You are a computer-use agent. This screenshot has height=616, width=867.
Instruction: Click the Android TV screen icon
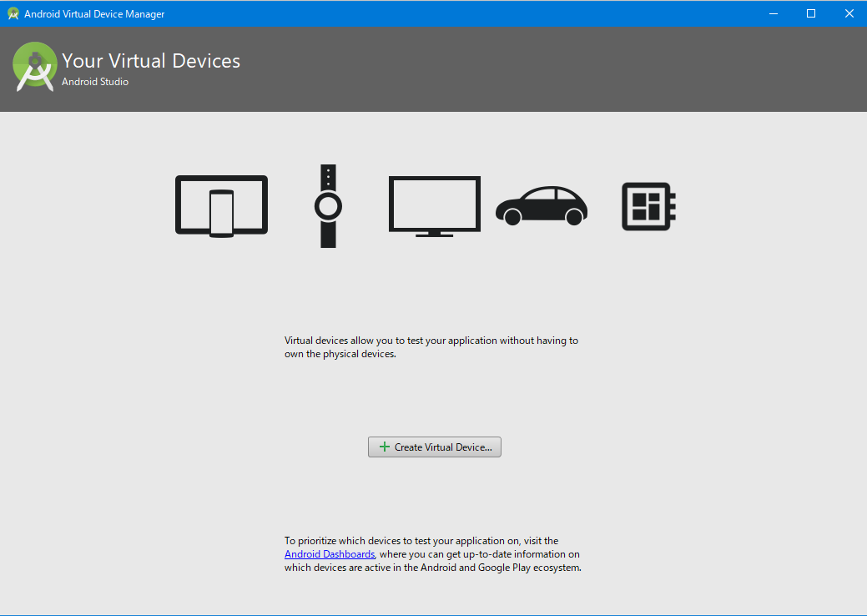pyautogui.click(x=435, y=206)
